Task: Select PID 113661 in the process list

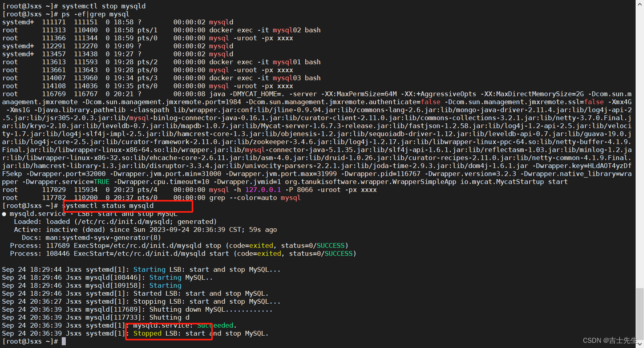Action: (x=54, y=70)
